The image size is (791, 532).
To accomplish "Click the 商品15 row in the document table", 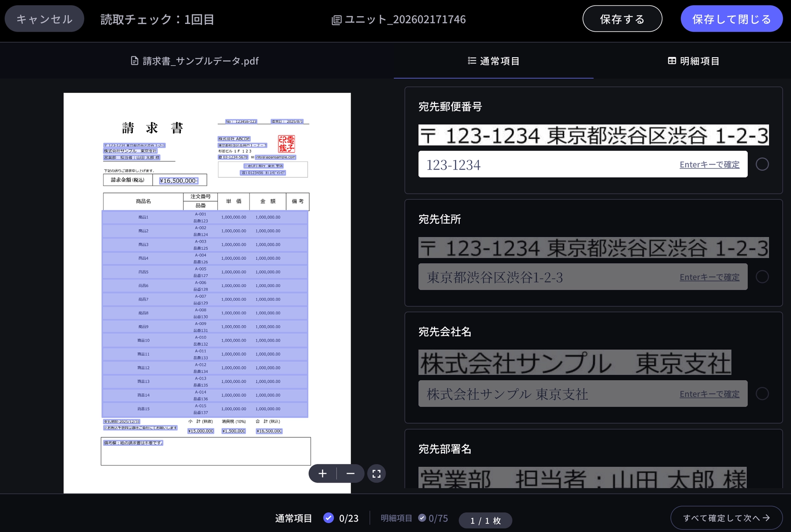I will point(205,409).
